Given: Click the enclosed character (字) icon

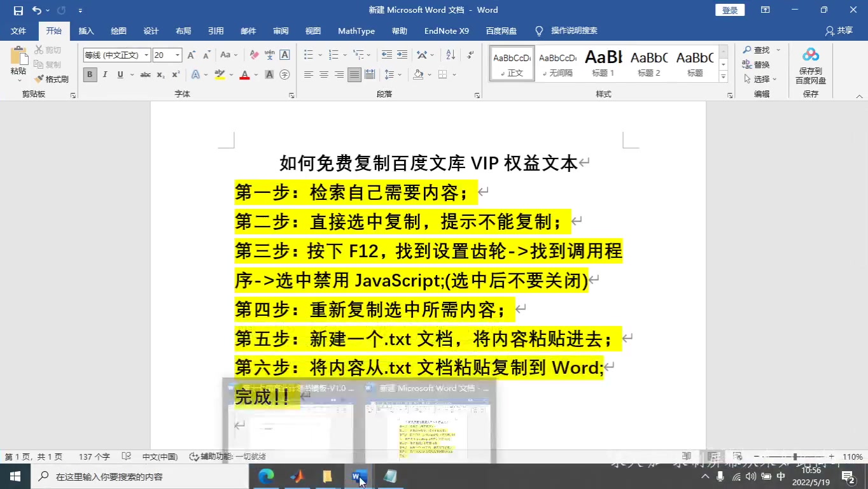Looking at the screenshot, I should [x=284, y=74].
